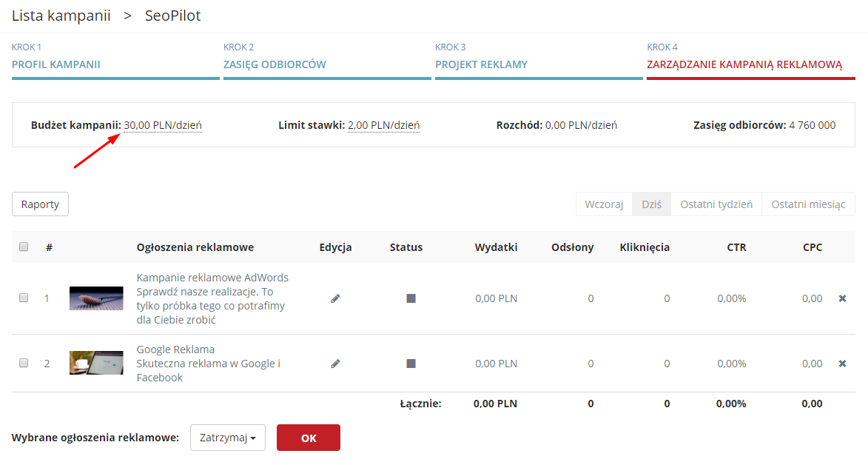The image size is (868, 465).
Task: Open the Raporty button
Action: [40, 204]
